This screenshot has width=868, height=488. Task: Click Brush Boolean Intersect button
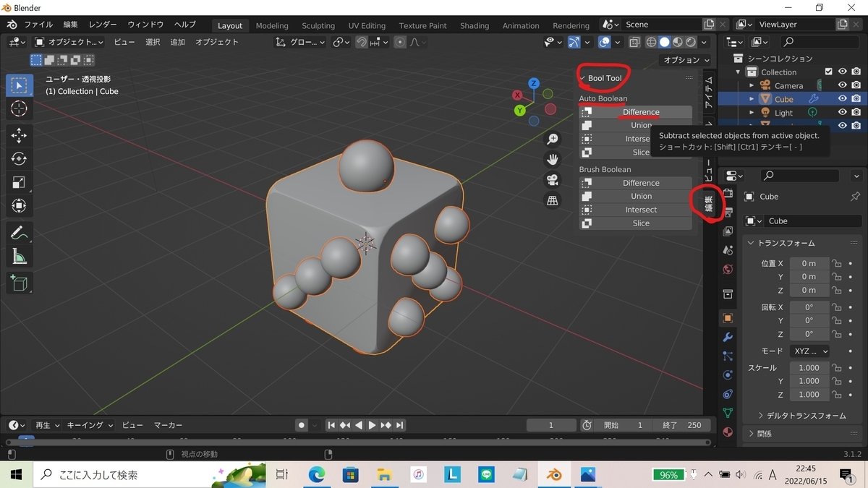tap(640, 210)
